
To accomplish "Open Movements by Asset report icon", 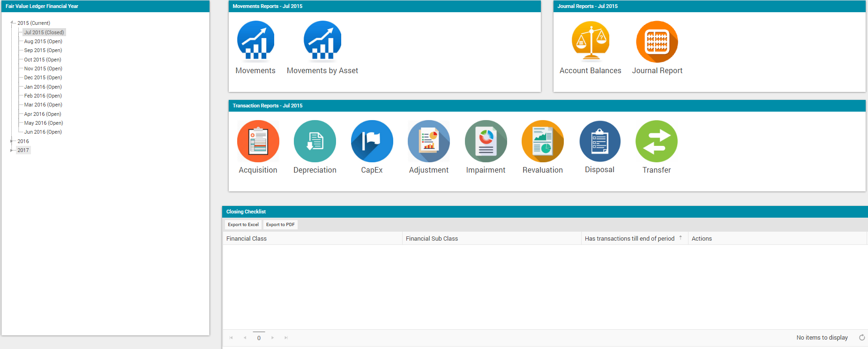I will pos(322,41).
